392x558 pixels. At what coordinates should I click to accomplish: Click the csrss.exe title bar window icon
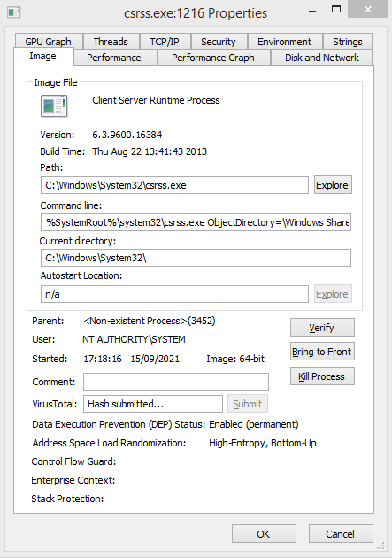point(14,12)
